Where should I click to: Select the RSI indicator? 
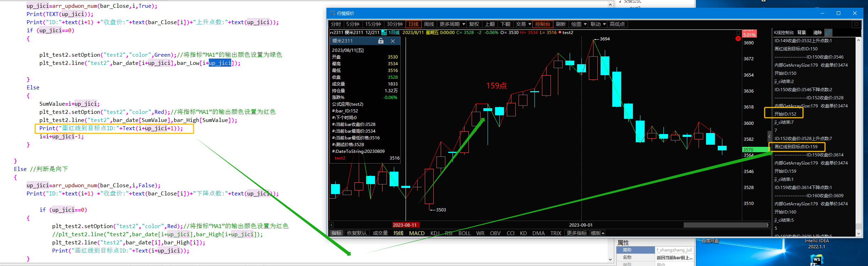(449, 233)
